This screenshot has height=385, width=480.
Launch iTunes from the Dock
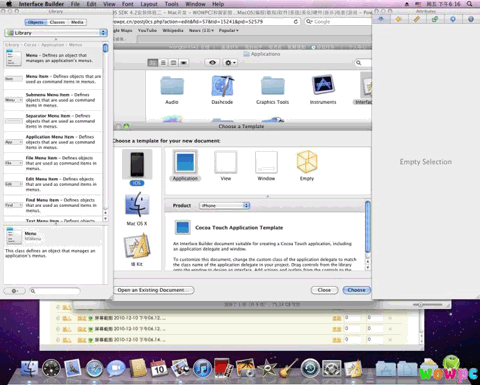pyautogui.click(x=202, y=369)
